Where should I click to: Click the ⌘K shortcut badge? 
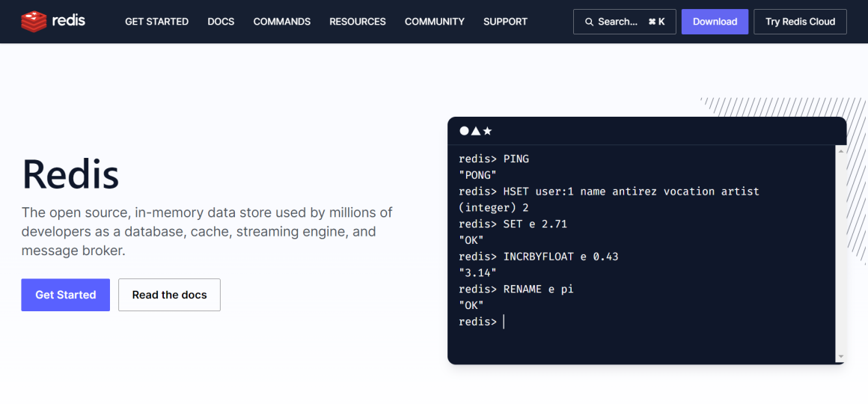[656, 22]
